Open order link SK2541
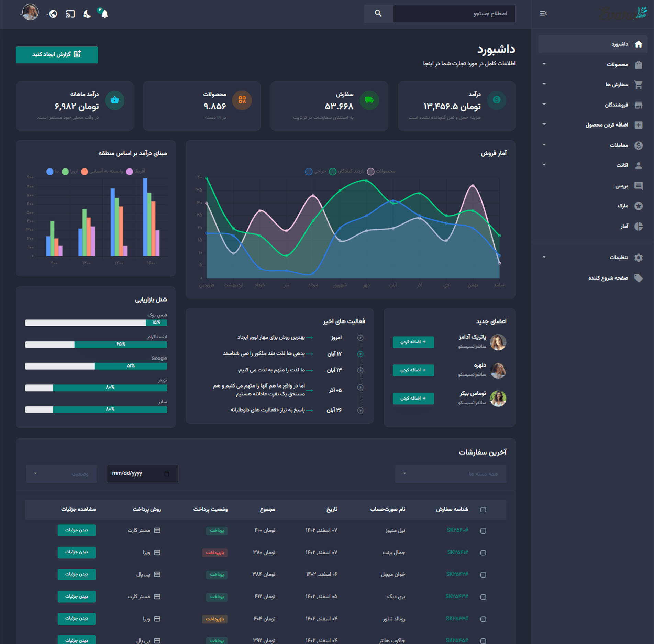The image size is (654, 644). coord(458,552)
